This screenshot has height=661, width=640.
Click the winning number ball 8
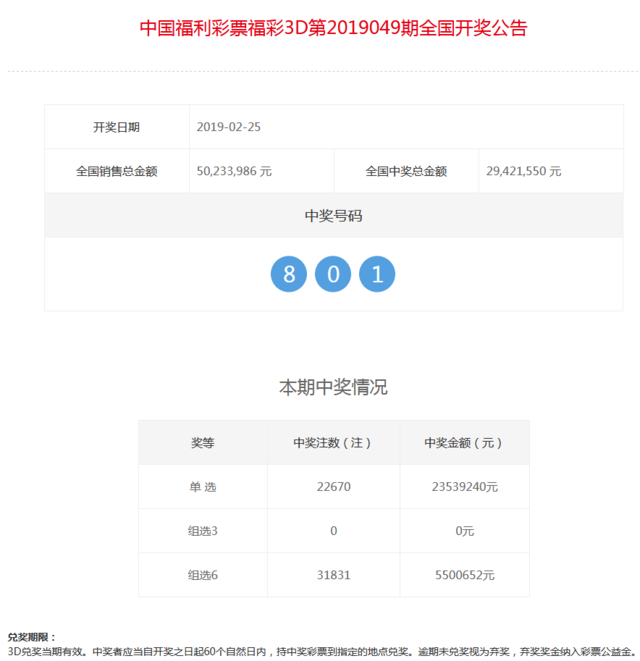tap(289, 274)
